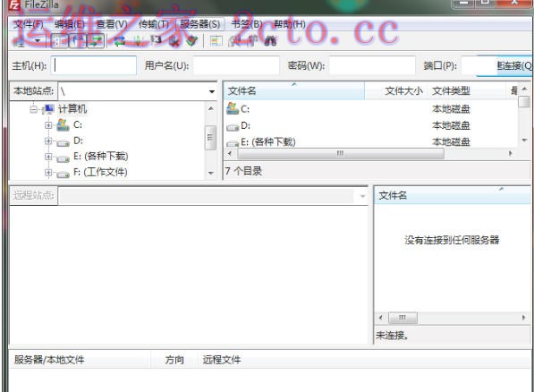Select 计算机 in the local tree
The image size is (534, 392).
click(72, 109)
